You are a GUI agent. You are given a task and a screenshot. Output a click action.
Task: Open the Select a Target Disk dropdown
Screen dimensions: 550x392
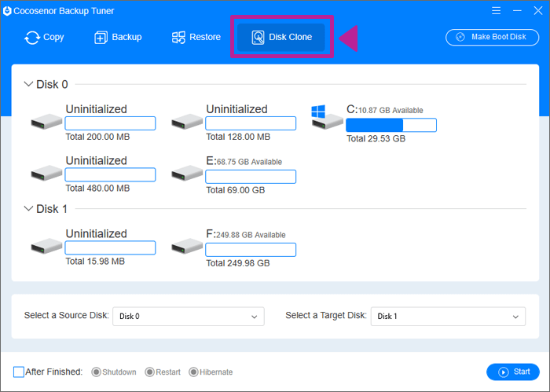448,317
